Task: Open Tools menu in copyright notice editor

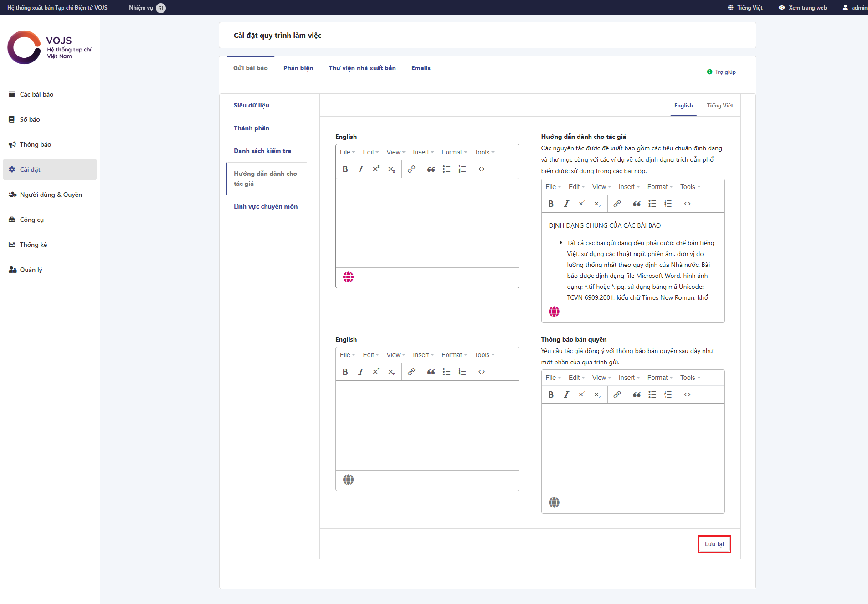Action: 690,378
